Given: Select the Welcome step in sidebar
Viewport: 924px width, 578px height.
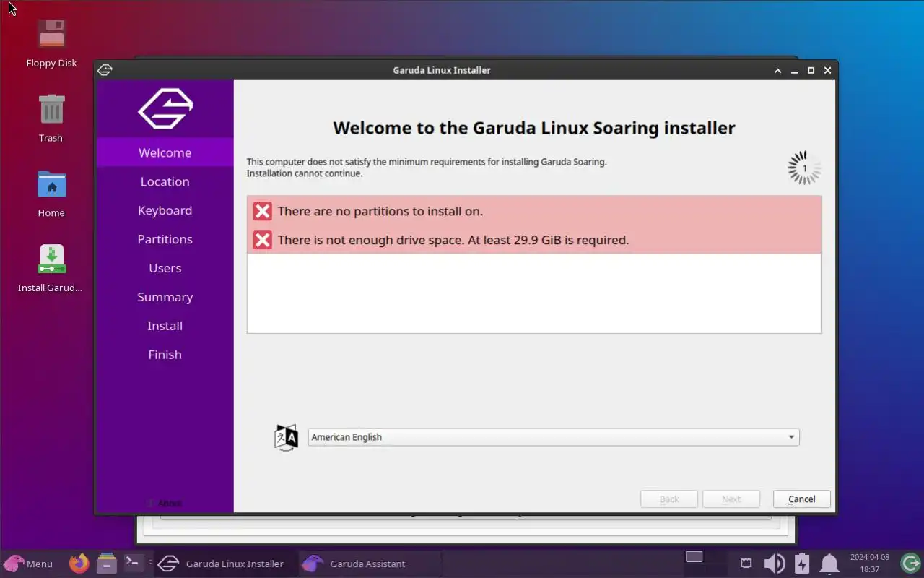Looking at the screenshot, I should pos(165,152).
